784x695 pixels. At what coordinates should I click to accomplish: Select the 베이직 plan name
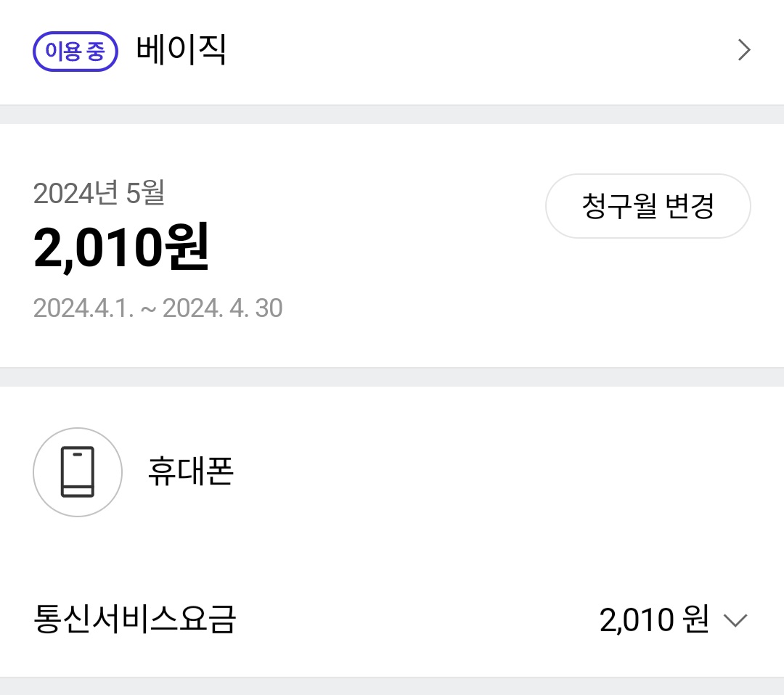coord(181,50)
